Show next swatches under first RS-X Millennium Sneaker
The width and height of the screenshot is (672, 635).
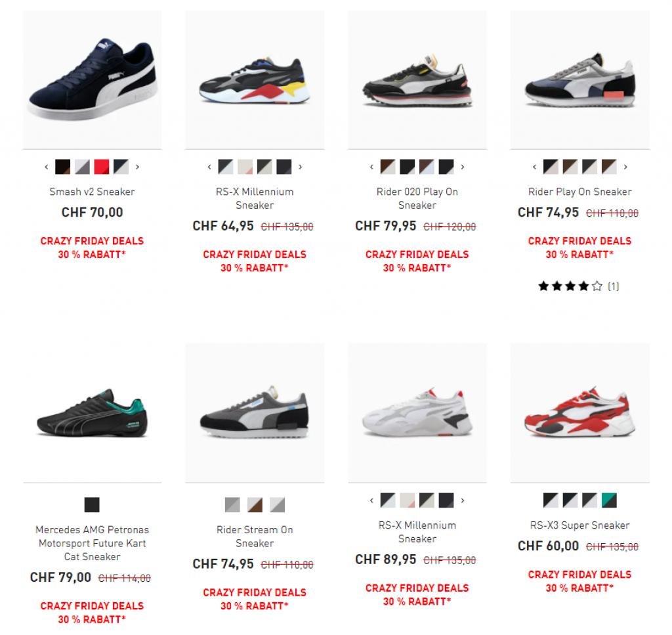301,167
